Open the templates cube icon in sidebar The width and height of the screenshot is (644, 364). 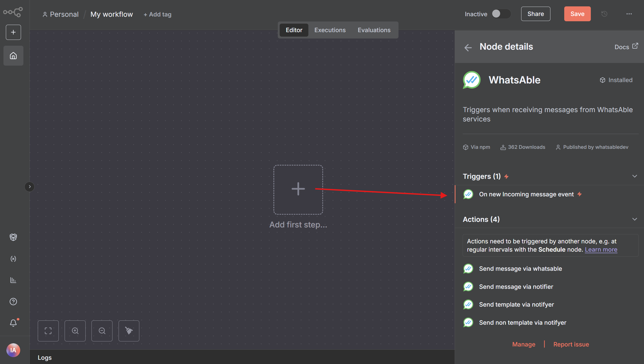click(x=13, y=237)
